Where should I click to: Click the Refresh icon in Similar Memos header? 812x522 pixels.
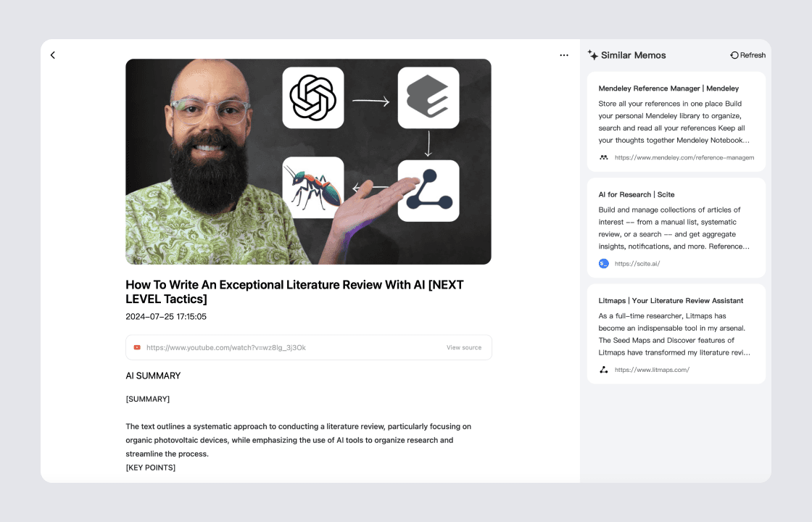[x=733, y=54]
